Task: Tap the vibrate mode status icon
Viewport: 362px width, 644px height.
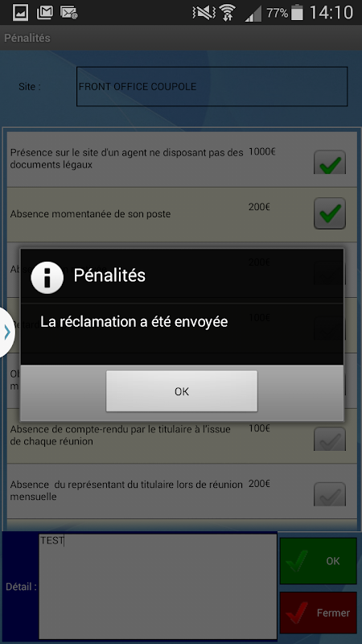Action: pos(204,13)
